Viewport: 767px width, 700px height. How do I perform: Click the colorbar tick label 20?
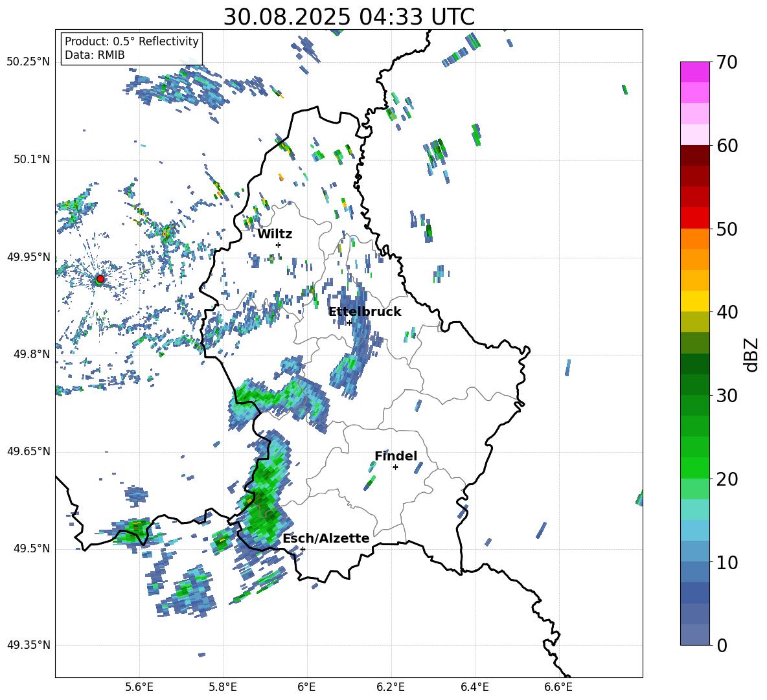[x=727, y=479]
